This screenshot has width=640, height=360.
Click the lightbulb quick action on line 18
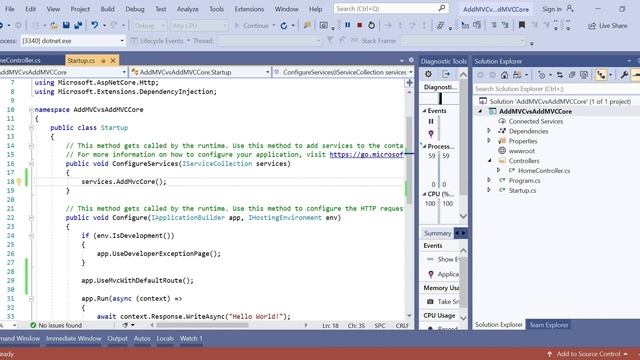(x=19, y=182)
